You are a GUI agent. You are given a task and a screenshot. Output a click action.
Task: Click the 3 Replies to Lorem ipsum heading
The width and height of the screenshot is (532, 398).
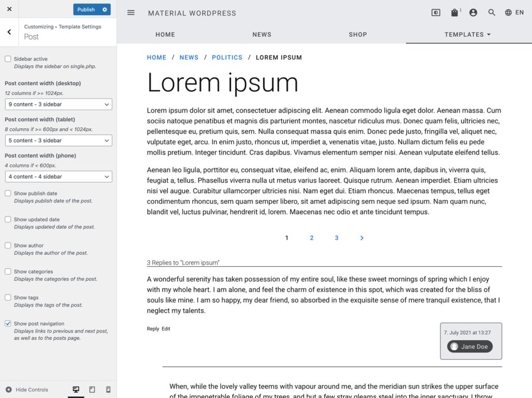point(183,263)
